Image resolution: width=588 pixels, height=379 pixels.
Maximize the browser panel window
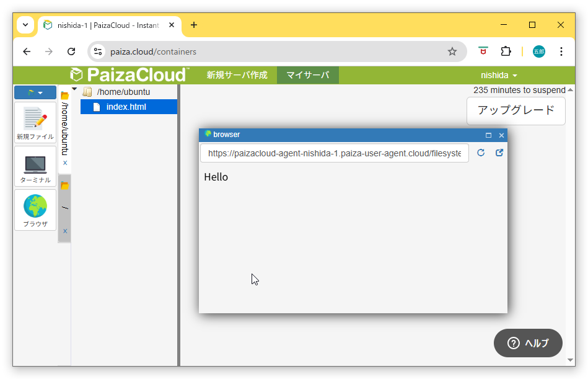[x=488, y=135]
